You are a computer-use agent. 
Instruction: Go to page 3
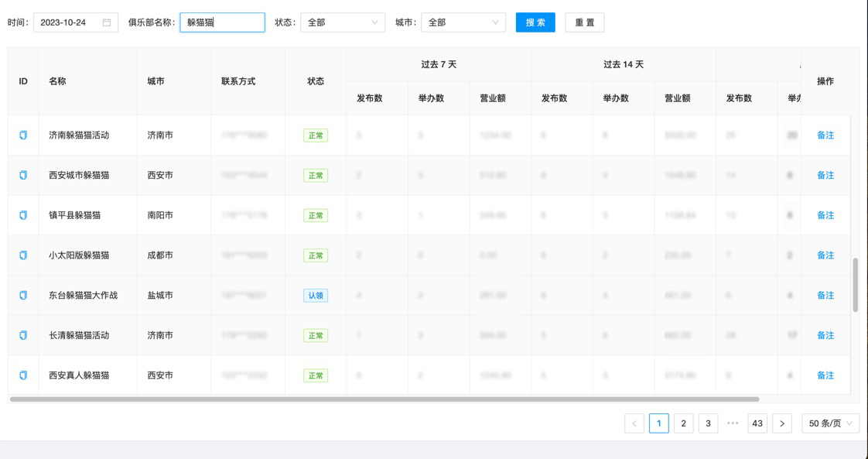708,423
